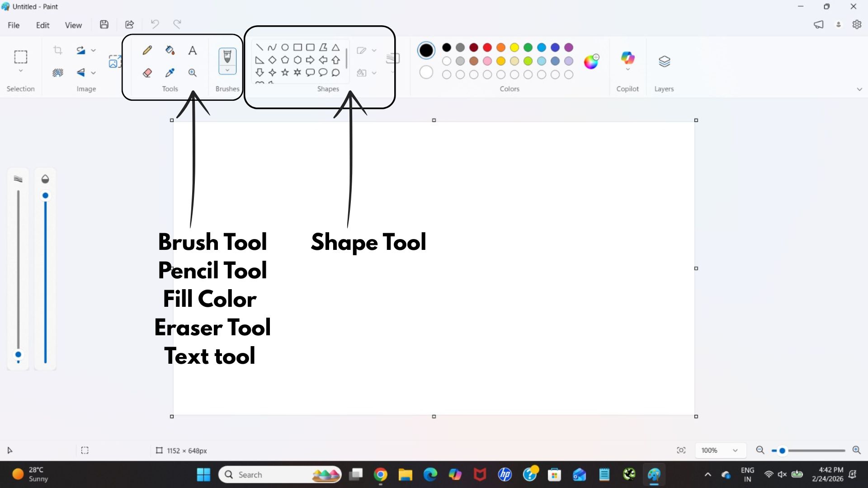The height and width of the screenshot is (488, 868).
Task: Select the Eraser tool
Action: 147,73
